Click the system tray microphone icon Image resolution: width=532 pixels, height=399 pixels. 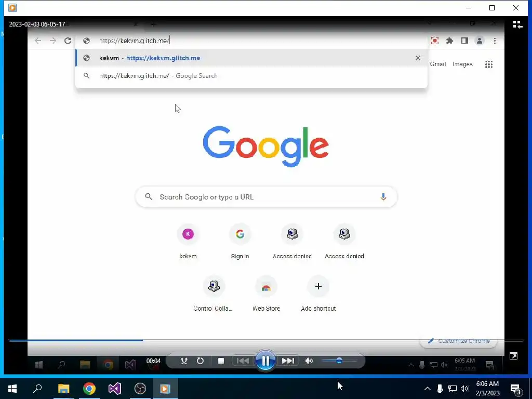coord(440,389)
